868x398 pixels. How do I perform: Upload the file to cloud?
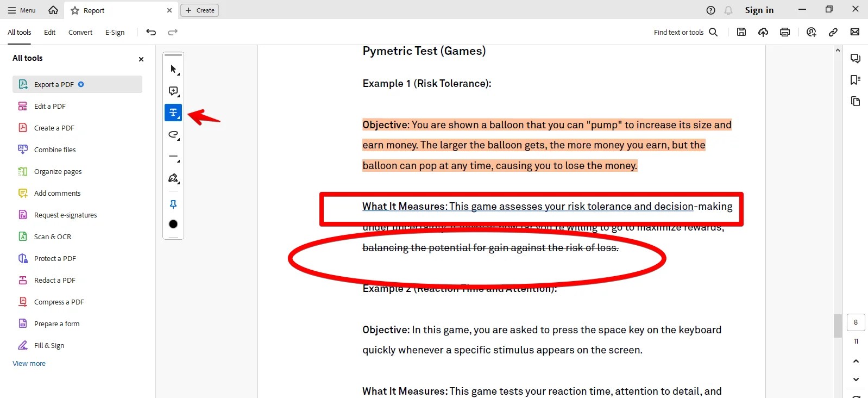pos(763,32)
